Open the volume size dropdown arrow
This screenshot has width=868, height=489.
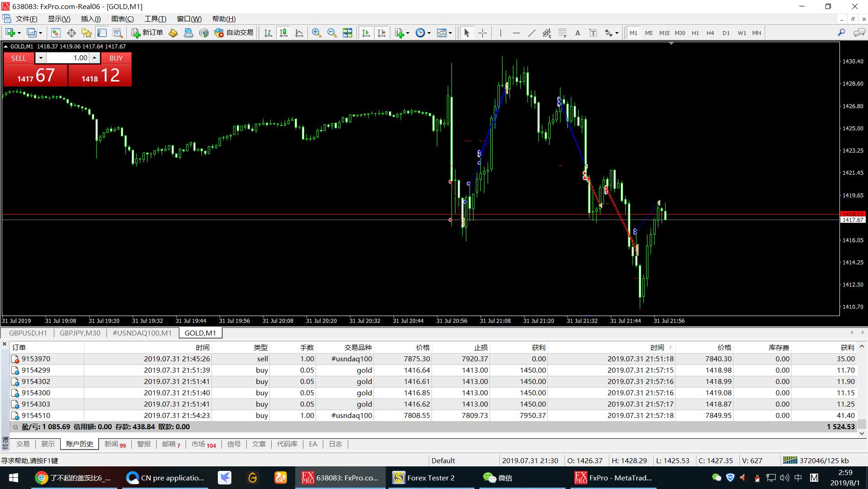(41, 58)
